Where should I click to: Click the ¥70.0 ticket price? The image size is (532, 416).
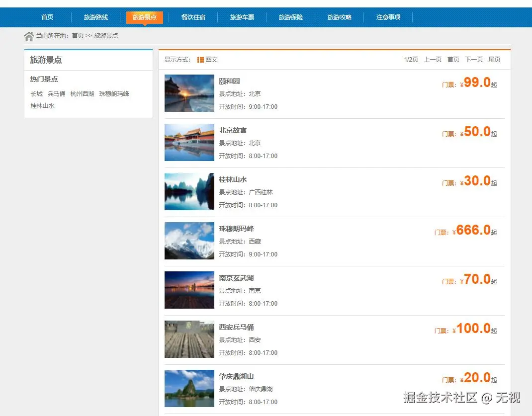click(x=476, y=279)
